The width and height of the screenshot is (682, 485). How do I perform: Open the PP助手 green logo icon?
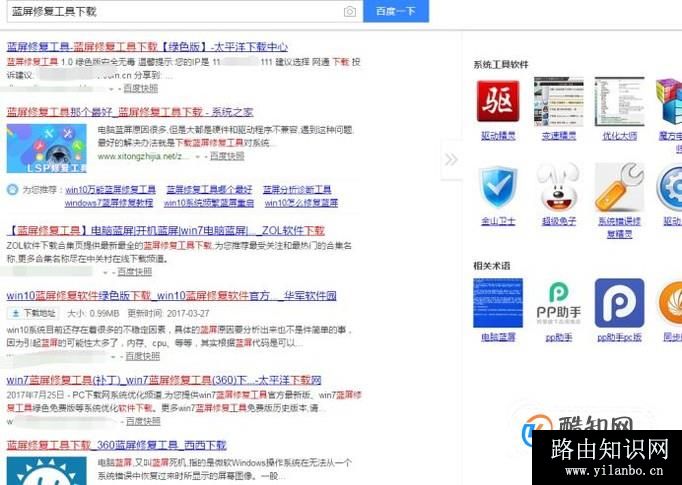pyautogui.click(x=559, y=303)
